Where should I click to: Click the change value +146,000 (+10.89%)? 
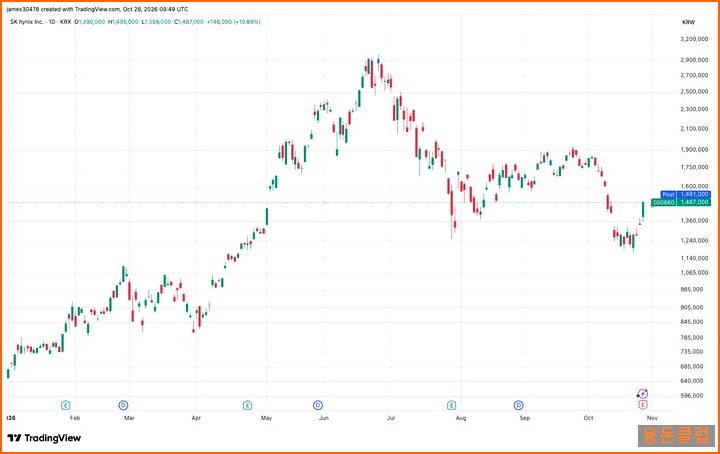(x=234, y=22)
